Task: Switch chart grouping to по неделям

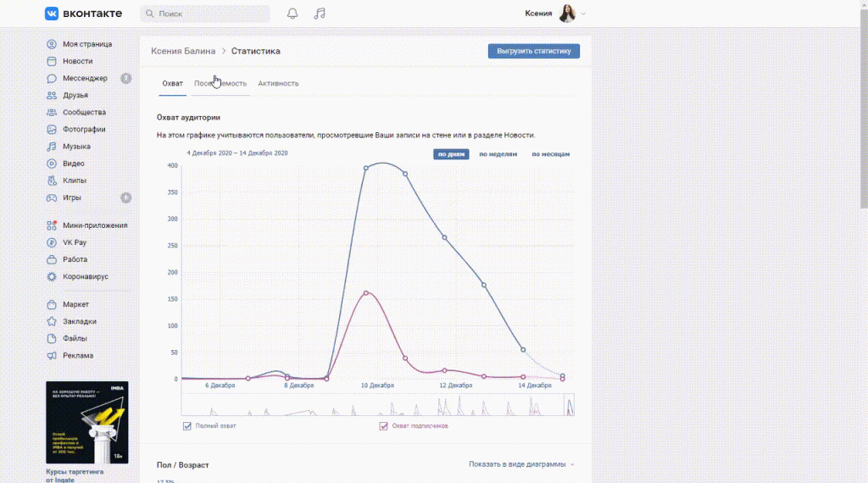Action: click(x=498, y=154)
